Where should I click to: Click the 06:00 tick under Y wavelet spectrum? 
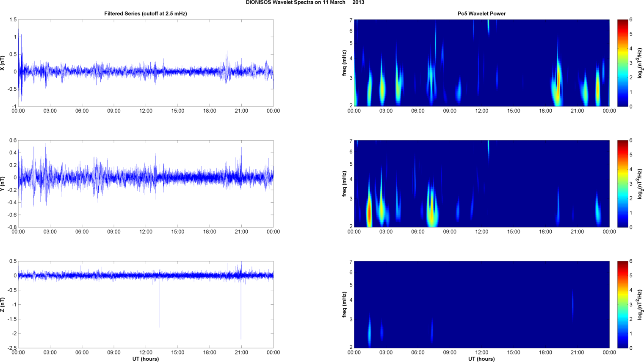(418, 232)
